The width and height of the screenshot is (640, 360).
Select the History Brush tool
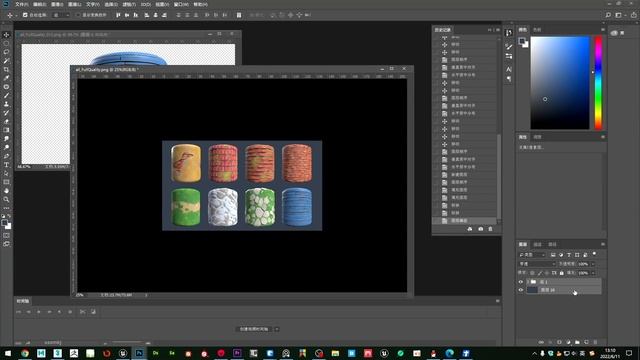6,113
